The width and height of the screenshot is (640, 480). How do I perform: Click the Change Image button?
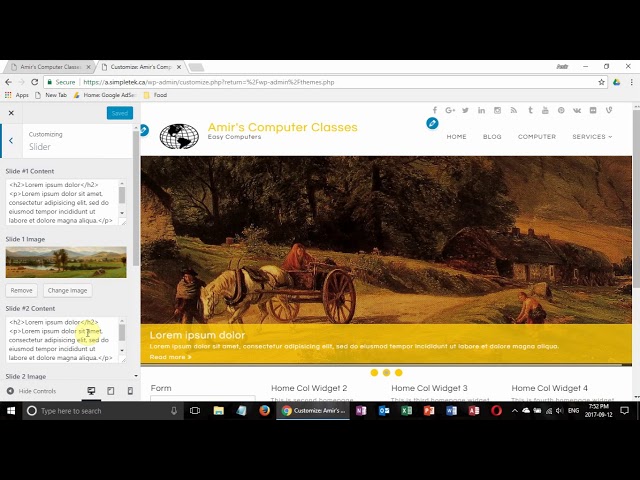(67, 290)
